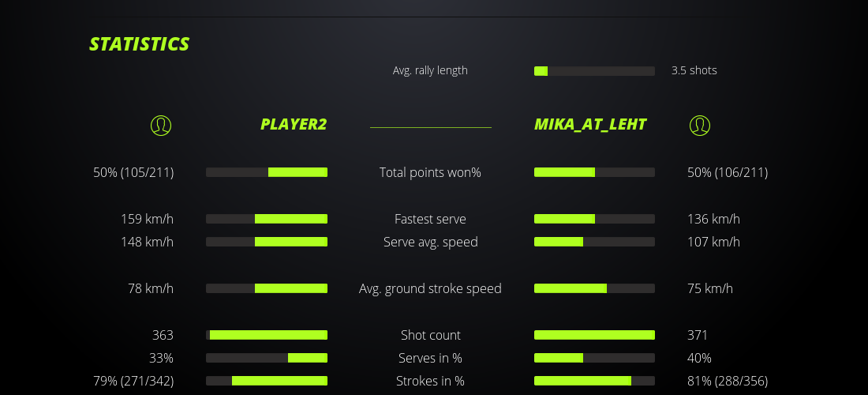Select the PLAYER2 name heading
The height and width of the screenshot is (395, 868).
coord(294,124)
